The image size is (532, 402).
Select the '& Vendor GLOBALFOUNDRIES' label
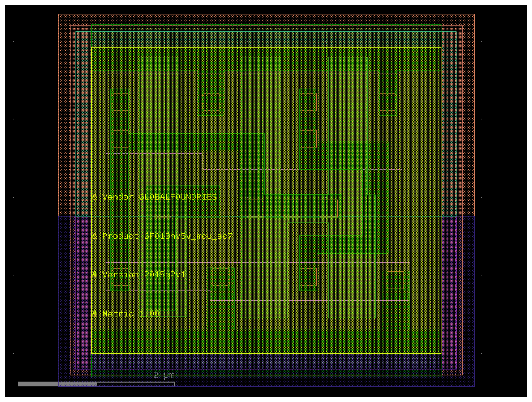click(x=155, y=197)
